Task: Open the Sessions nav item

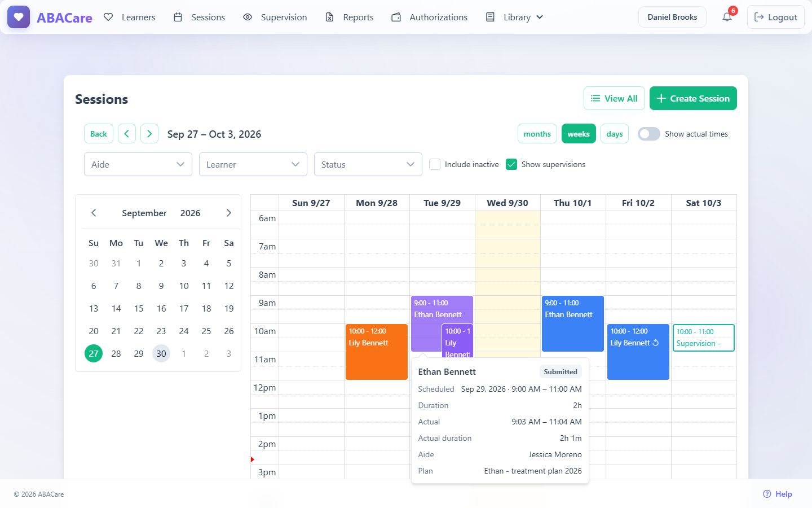Action: coord(200,17)
